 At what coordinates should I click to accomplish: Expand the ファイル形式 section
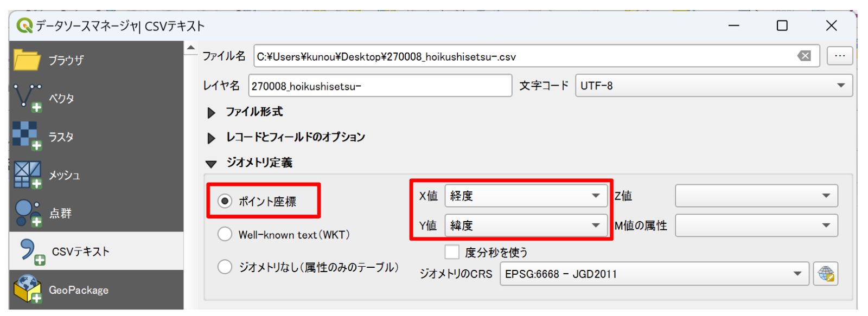(211, 113)
